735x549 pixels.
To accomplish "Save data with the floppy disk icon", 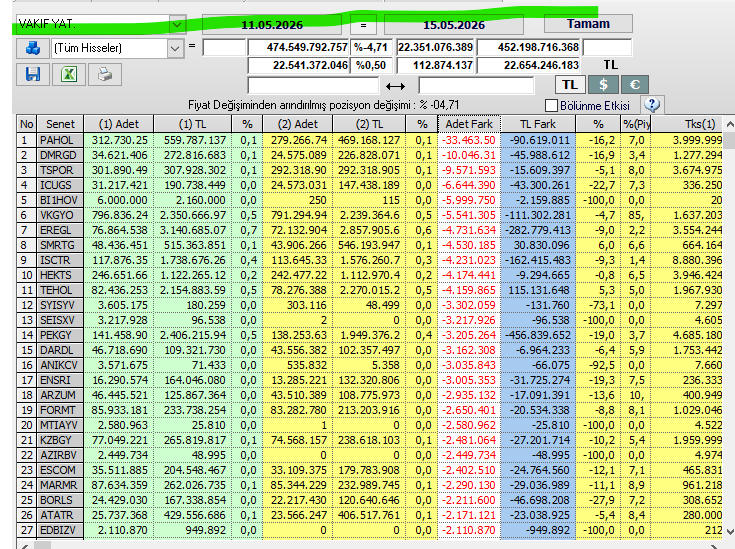I will tap(33, 75).
